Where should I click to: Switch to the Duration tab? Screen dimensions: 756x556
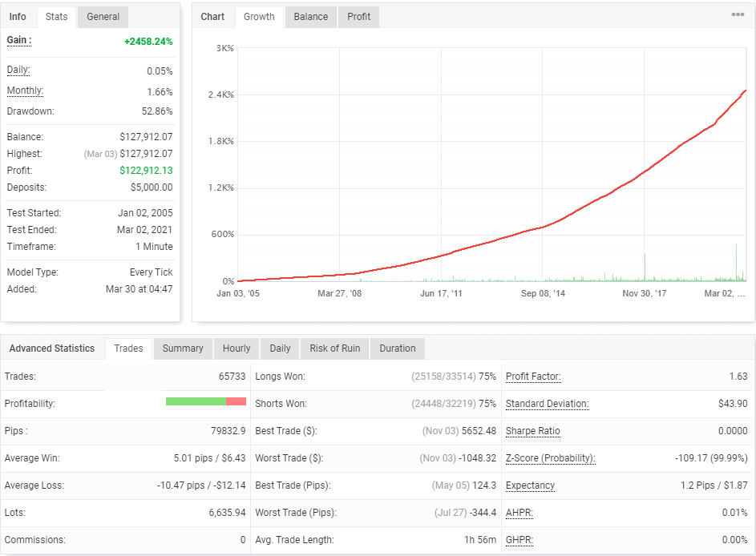point(398,349)
